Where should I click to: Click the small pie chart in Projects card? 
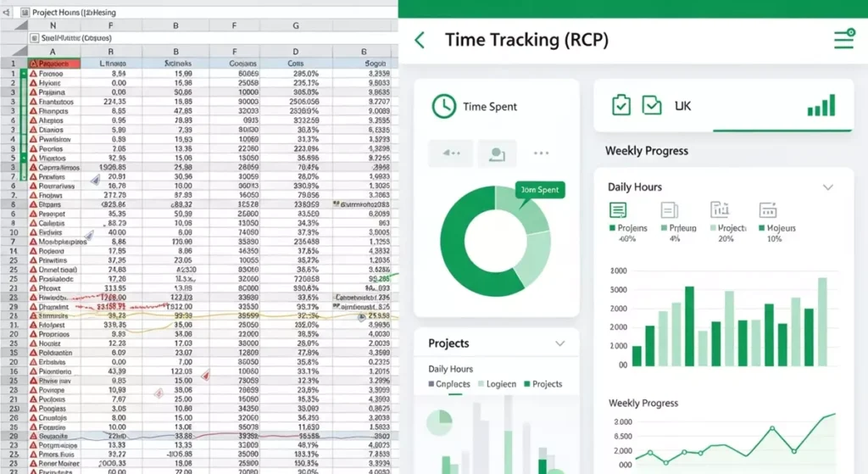click(x=440, y=423)
